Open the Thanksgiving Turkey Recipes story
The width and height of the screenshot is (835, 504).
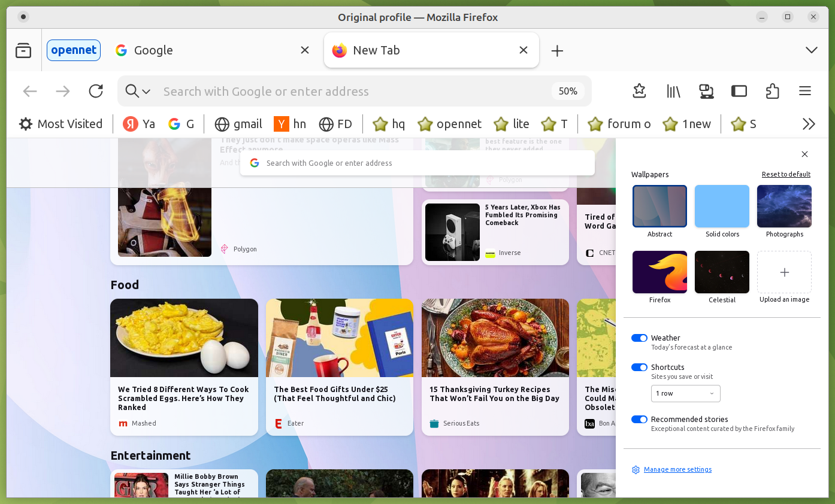pyautogui.click(x=495, y=367)
